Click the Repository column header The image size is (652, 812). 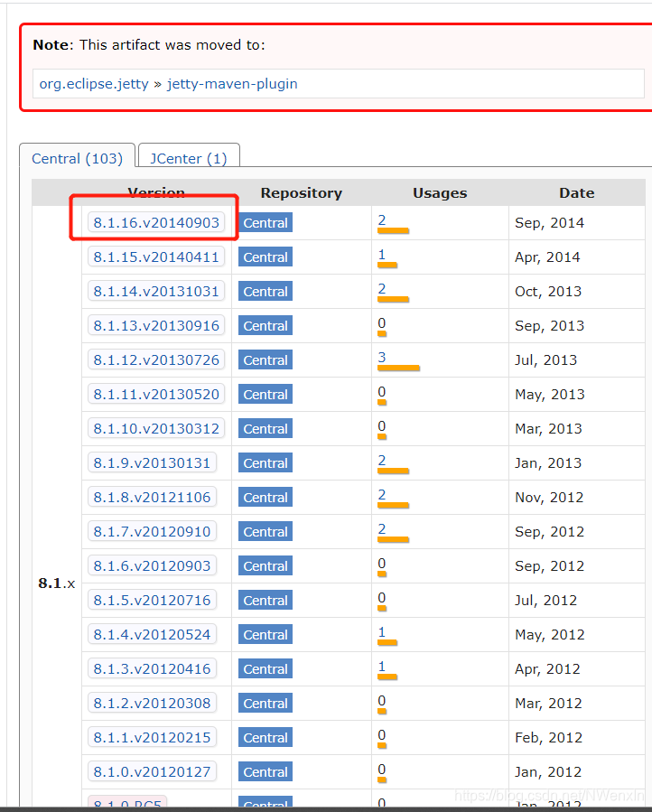(x=302, y=192)
